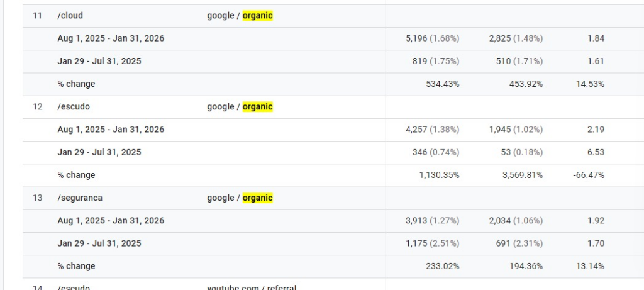644x290 pixels.
Task: Click the 3,569.81% change value
Action: [x=523, y=176]
